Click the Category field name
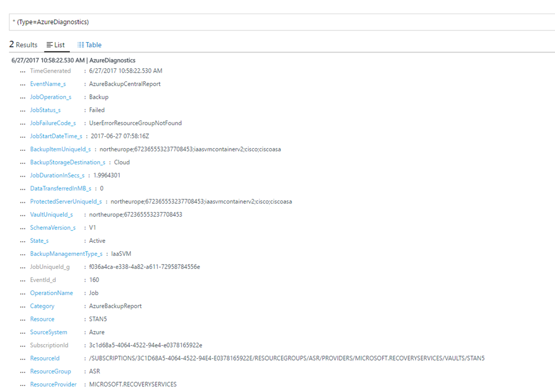Viewport: 555px width, 392px height. 42,306
